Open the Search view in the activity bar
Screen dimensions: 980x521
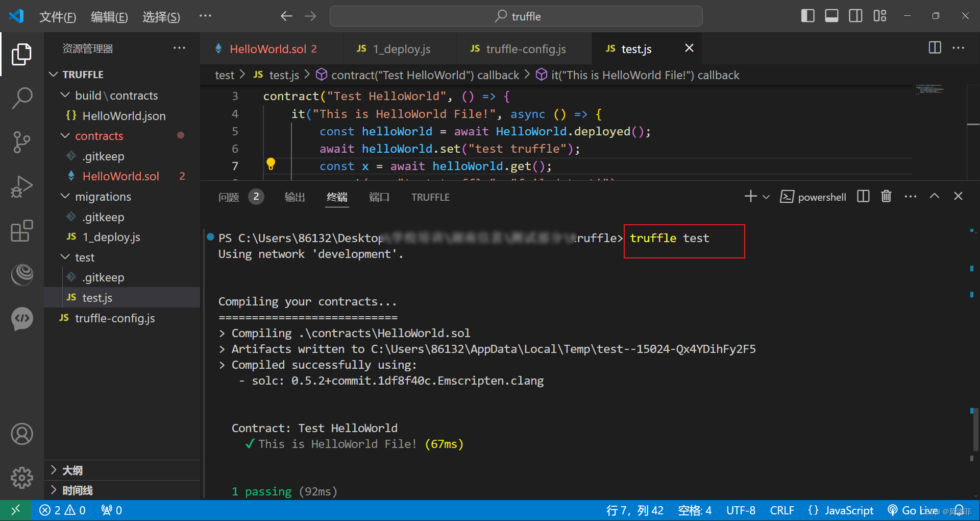pyautogui.click(x=21, y=98)
